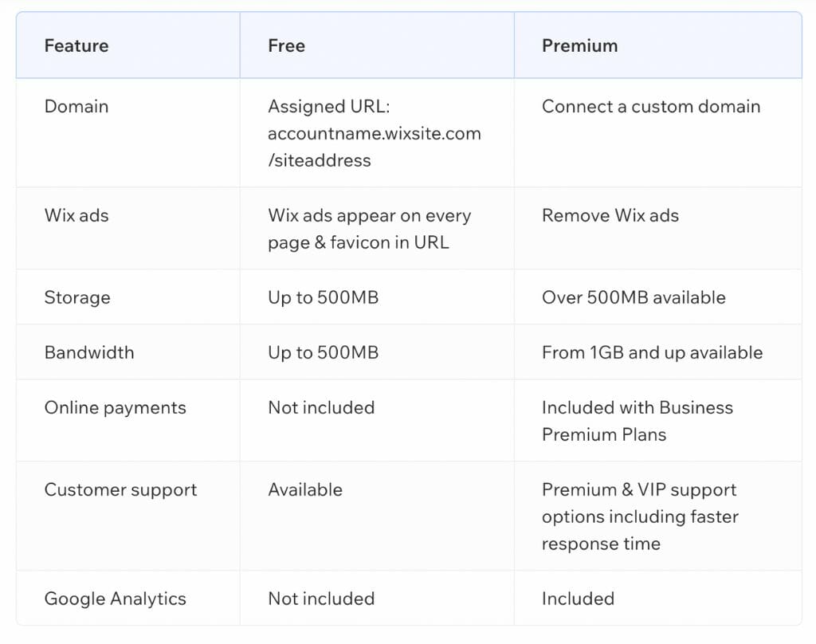Image resolution: width=816 pixels, height=644 pixels.
Task: Click the Google Analytics row label
Action: click(115, 599)
